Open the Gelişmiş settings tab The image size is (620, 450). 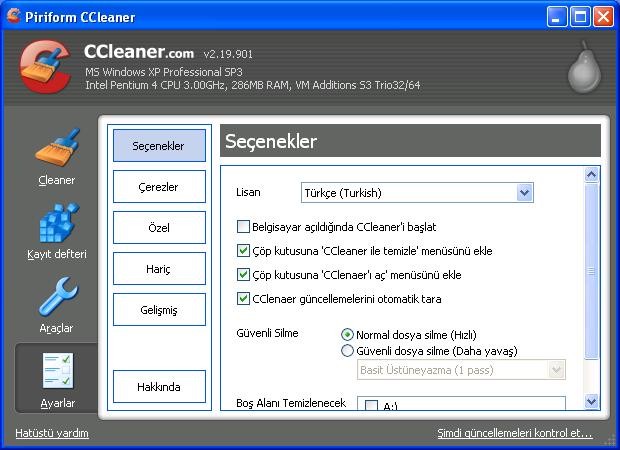click(x=159, y=310)
